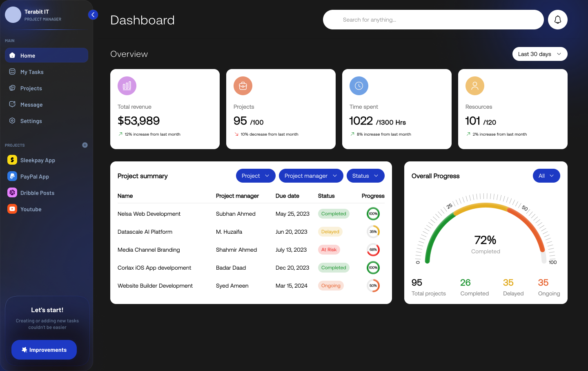Open the Total revenue stats icon
This screenshot has height=371, width=588.
[x=127, y=86]
